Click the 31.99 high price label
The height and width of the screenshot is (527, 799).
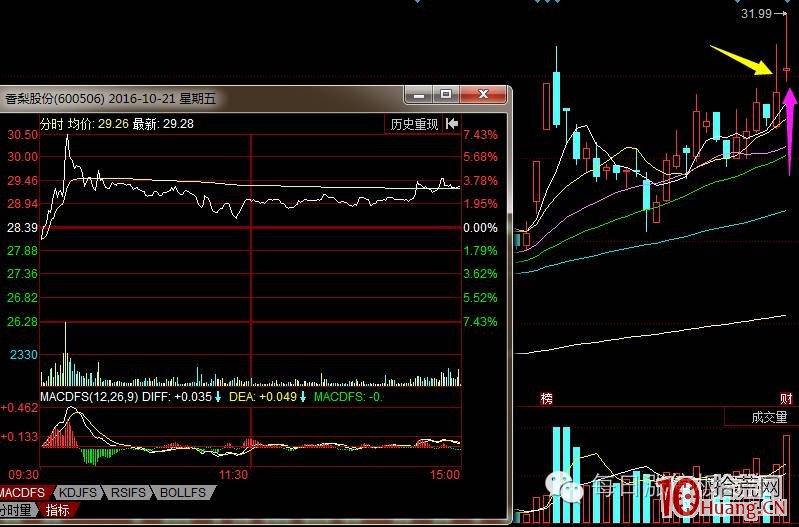(756, 14)
